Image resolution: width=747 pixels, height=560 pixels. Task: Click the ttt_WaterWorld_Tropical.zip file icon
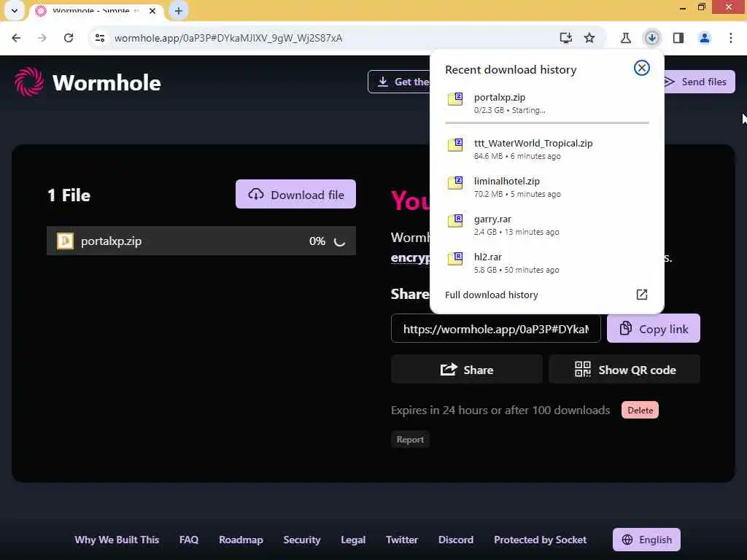[455, 145]
